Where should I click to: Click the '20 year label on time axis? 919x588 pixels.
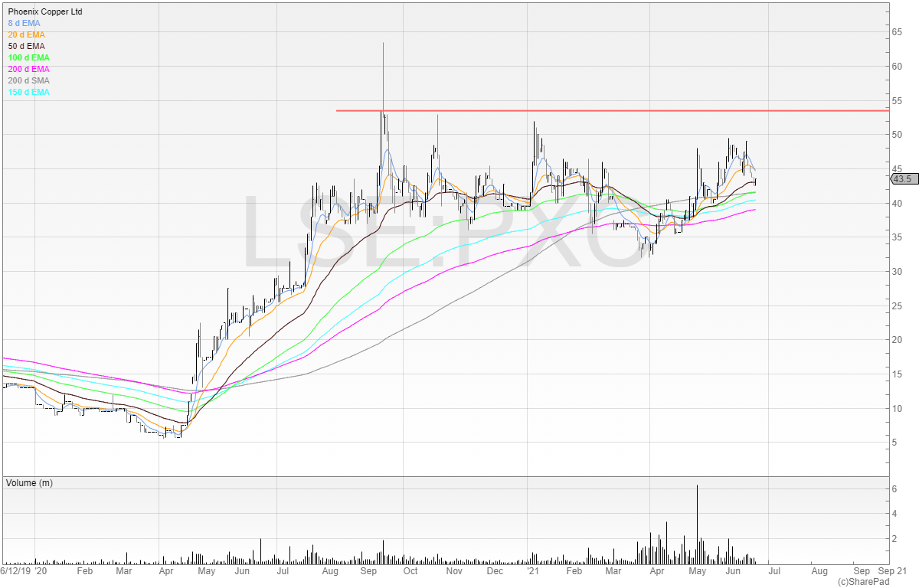point(41,571)
